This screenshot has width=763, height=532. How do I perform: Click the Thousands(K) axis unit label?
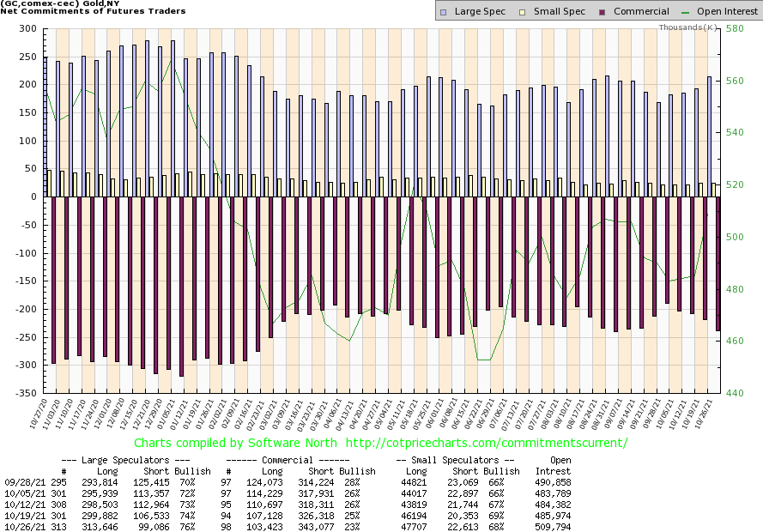pyautogui.click(x=688, y=27)
